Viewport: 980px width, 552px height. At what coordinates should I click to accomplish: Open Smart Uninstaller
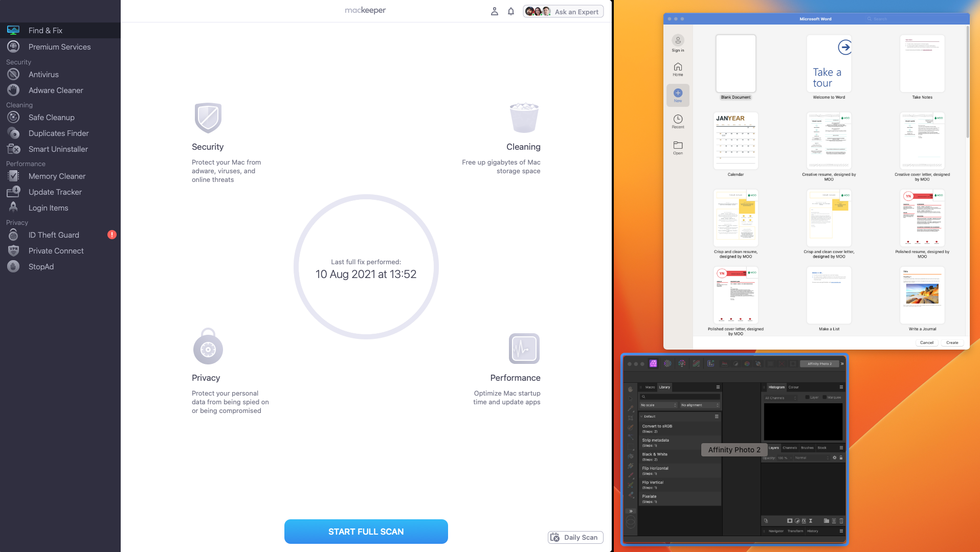click(x=60, y=149)
